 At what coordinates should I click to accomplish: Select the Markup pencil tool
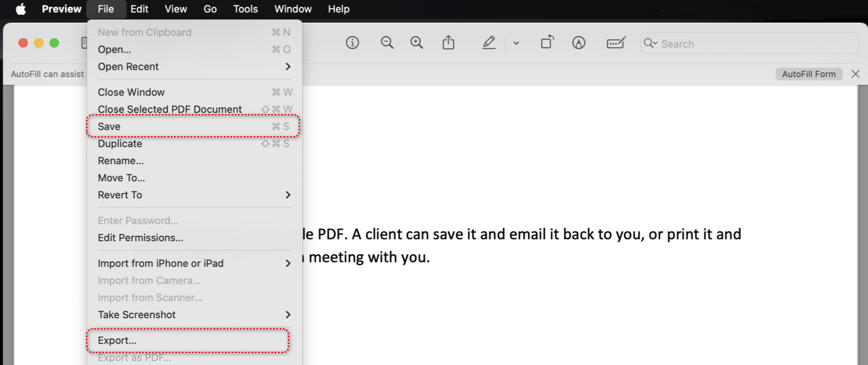coord(489,42)
